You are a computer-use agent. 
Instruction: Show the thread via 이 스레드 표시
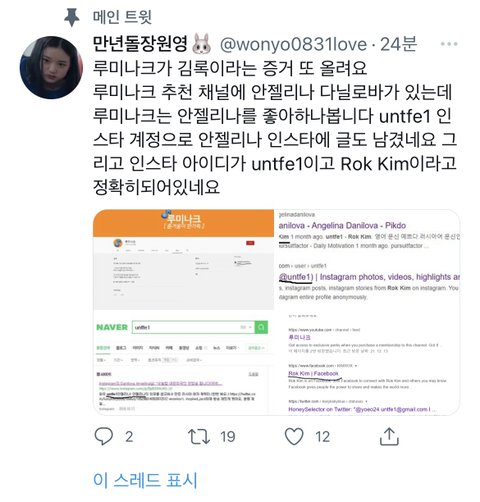(x=145, y=480)
